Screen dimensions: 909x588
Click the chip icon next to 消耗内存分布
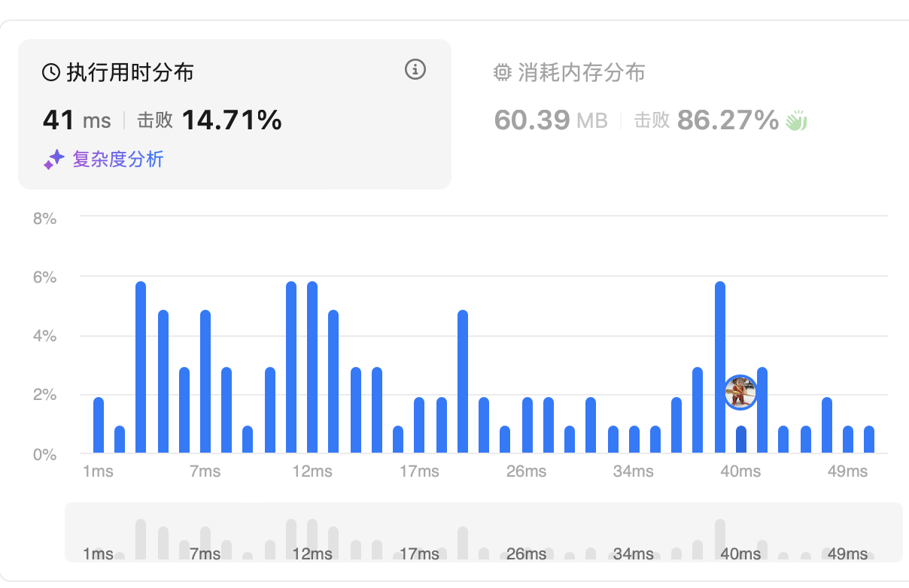[x=502, y=73]
